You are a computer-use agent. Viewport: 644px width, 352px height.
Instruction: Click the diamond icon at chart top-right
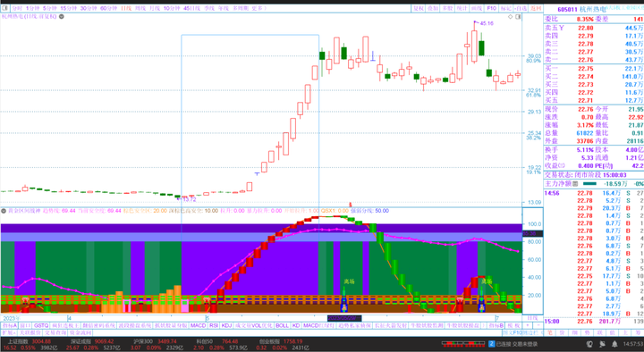coord(511,17)
